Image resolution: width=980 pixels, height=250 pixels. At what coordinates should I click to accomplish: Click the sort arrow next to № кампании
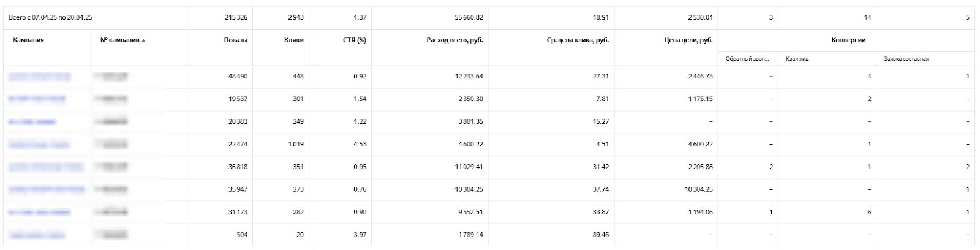click(144, 41)
